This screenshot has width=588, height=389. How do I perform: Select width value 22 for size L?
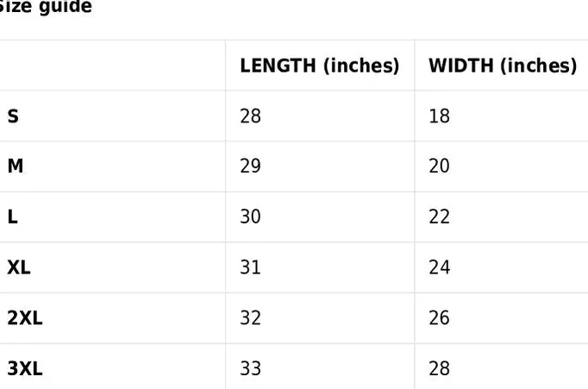coord(439,216)
